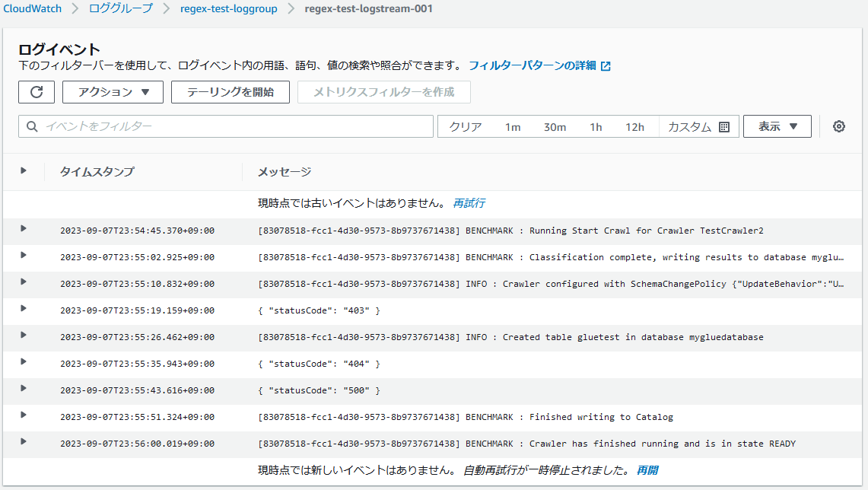Expand the 23:56:00.019 state READY row

(x=24, y=441)
